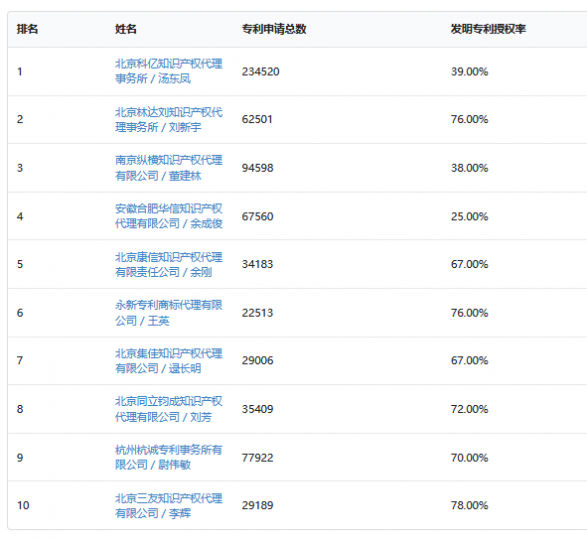Open 北京康信知识产权代理有限责任公司 / 余刚 link
Viewport: 587px width, 540px height.
click(x=168, y=264)
